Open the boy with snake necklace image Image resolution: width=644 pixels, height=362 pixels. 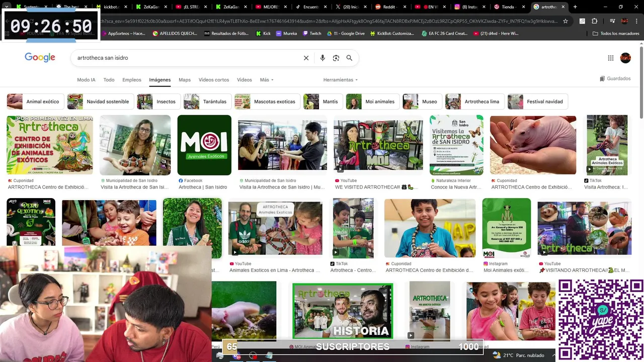pos(430,228)
